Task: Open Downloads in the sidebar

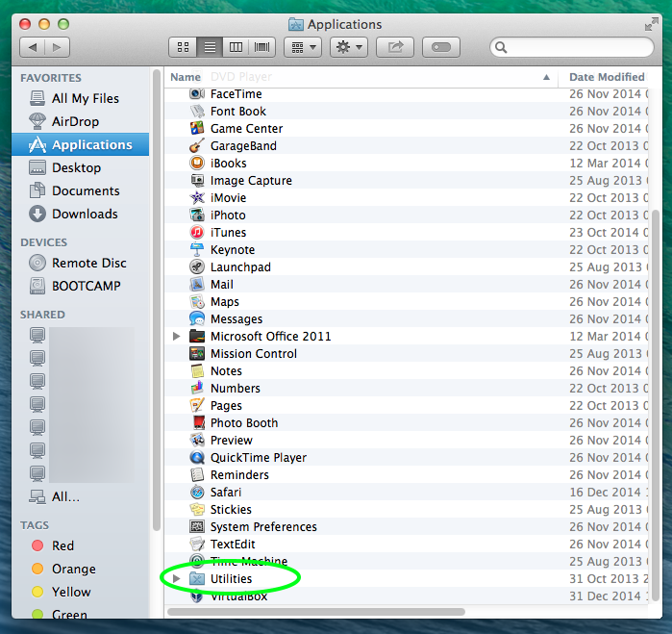Action: (84, 215)
